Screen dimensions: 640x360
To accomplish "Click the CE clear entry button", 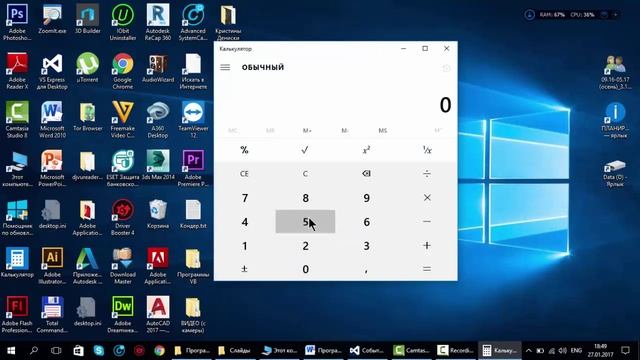I will click(x=244, y=174).
